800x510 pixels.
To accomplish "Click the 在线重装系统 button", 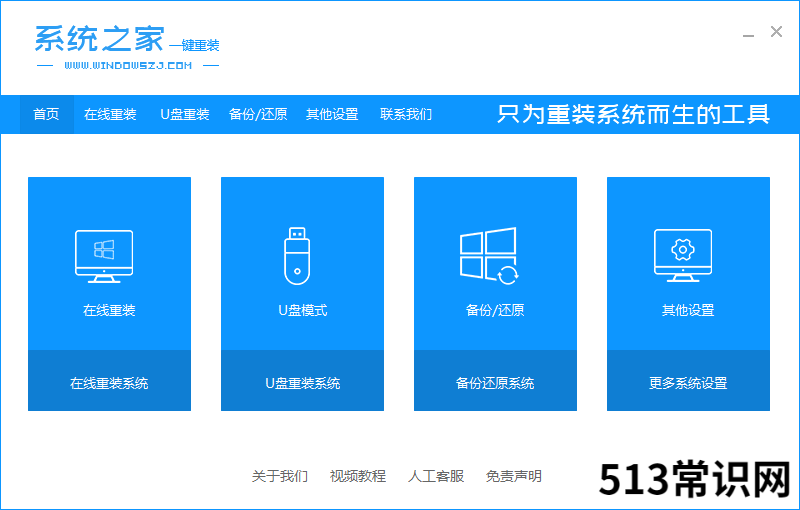I will tap(109, 380).
